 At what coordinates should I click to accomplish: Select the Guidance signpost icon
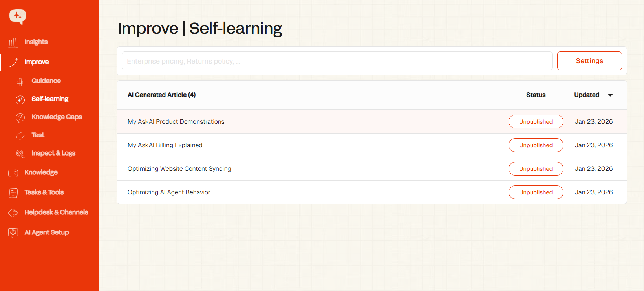pos(20,81)
